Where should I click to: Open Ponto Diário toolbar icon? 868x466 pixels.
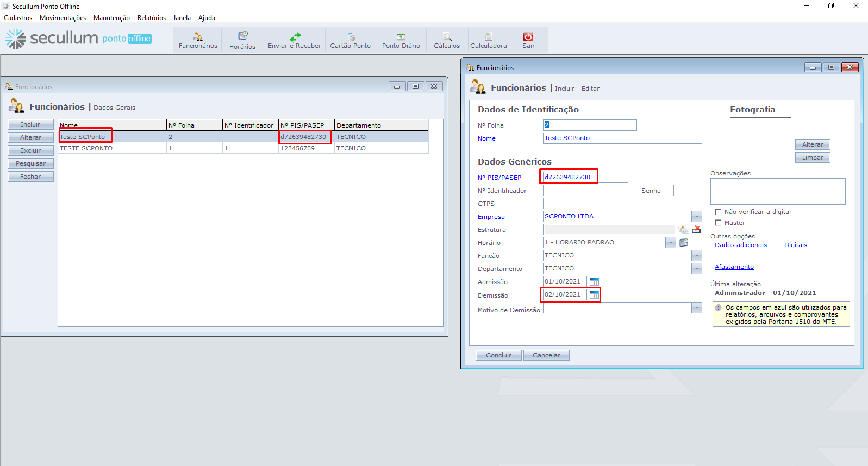[x=401, y=40]
